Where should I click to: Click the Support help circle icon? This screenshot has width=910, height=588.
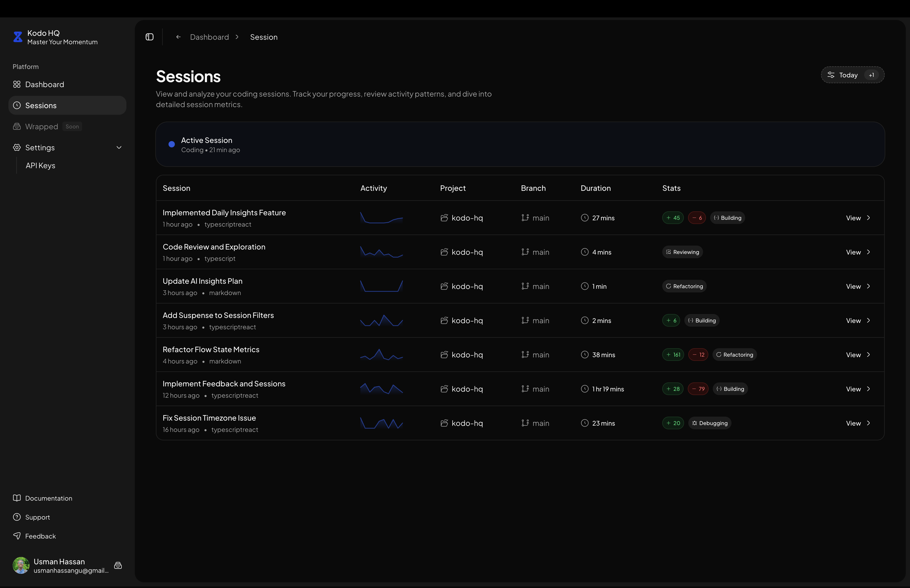pos(17,517)
